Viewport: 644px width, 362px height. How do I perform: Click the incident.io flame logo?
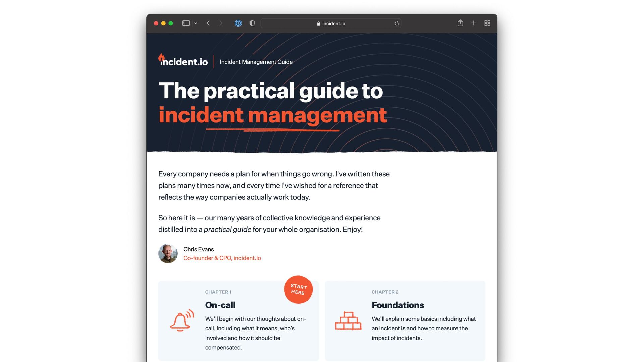point(183,60)
